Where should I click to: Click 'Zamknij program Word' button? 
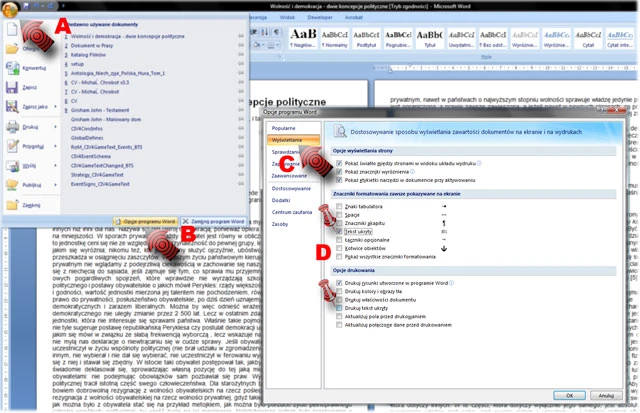coord(213,222)
